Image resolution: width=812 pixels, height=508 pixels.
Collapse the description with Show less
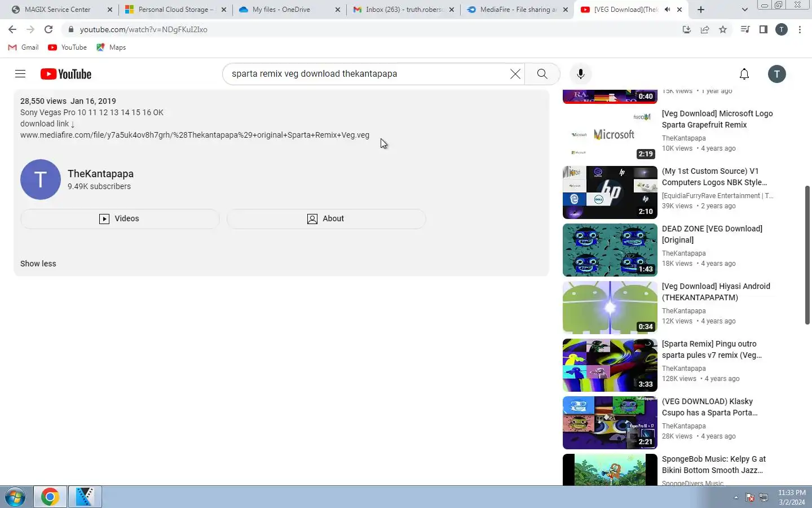[38, 264]
